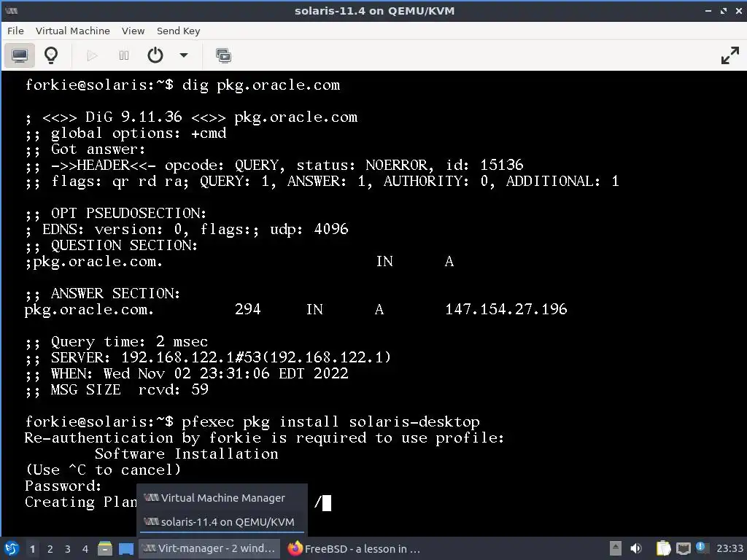747x560 pixels.
Task: Switch to workspace 4
Action: pos(85,549)
